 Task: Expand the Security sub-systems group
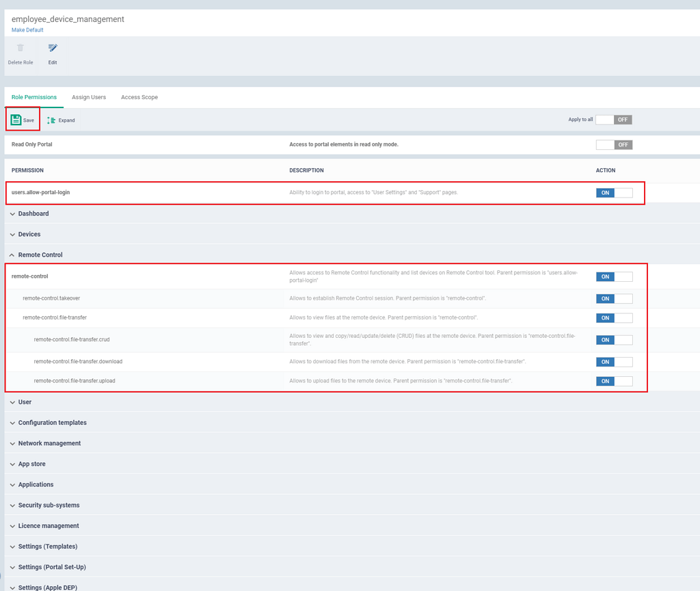[x=49, y=505]
